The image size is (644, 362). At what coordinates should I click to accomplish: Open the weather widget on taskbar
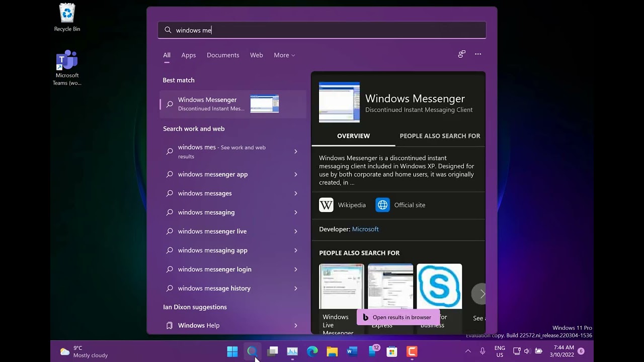[84, 351]
